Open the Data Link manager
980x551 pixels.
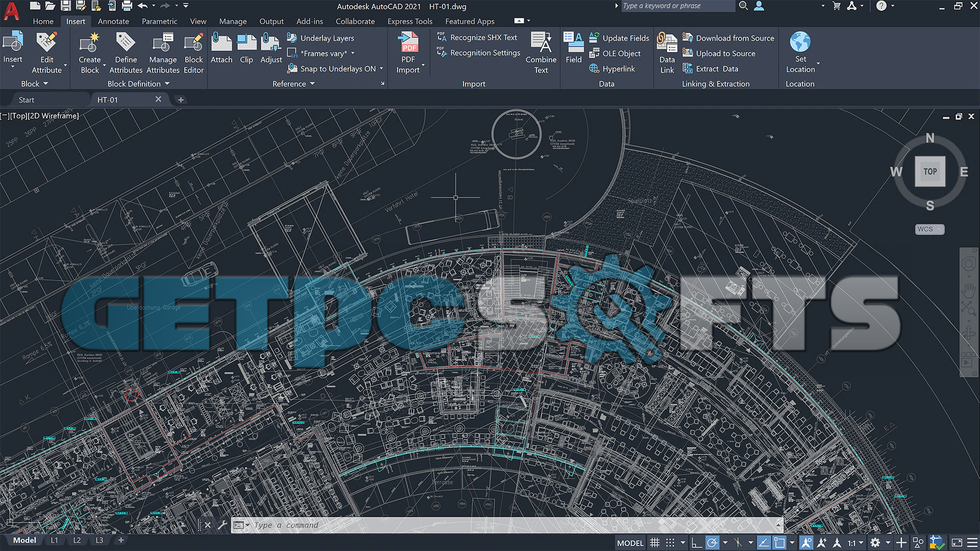(x=667, y=53)
